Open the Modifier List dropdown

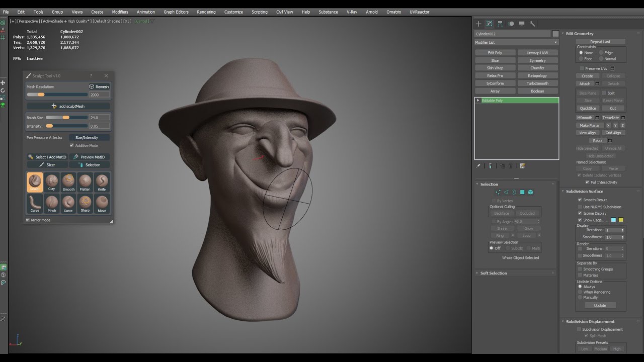click(x=513, y=43)
